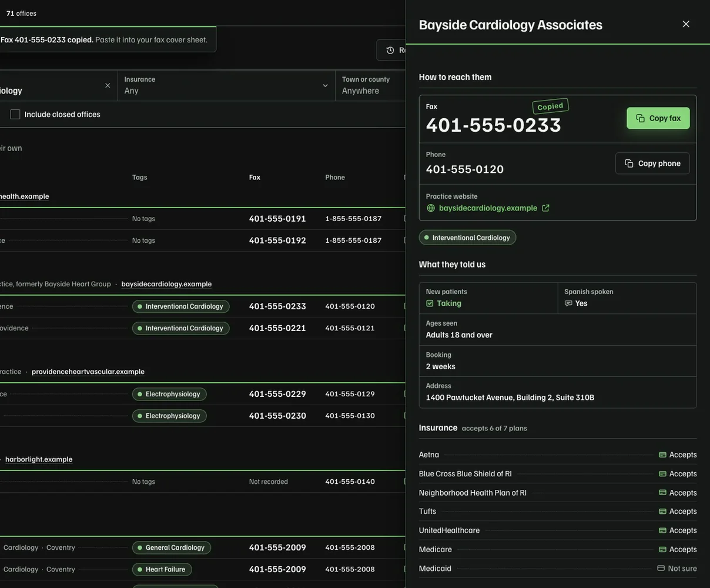Select the Interventional Cardiology tag in the details panel
The width and height of the screenshot is (710, 588).
point(468,238)
